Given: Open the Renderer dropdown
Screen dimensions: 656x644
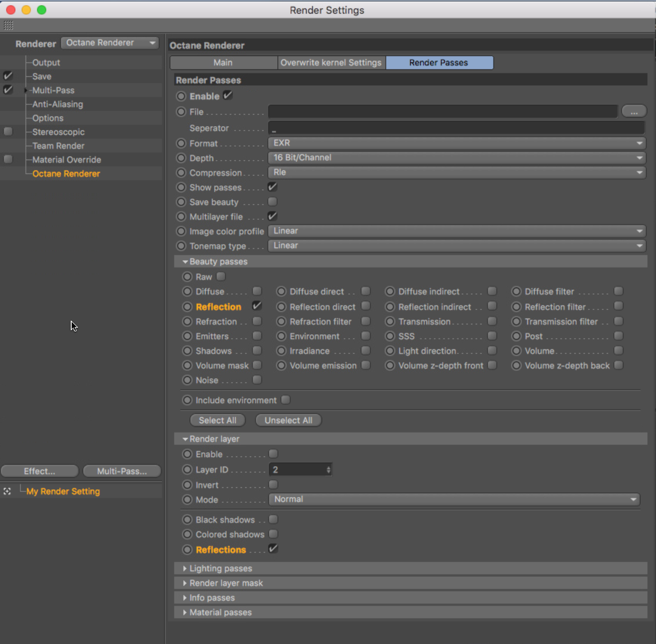Looking at the screenshot, I should (110, 43).
